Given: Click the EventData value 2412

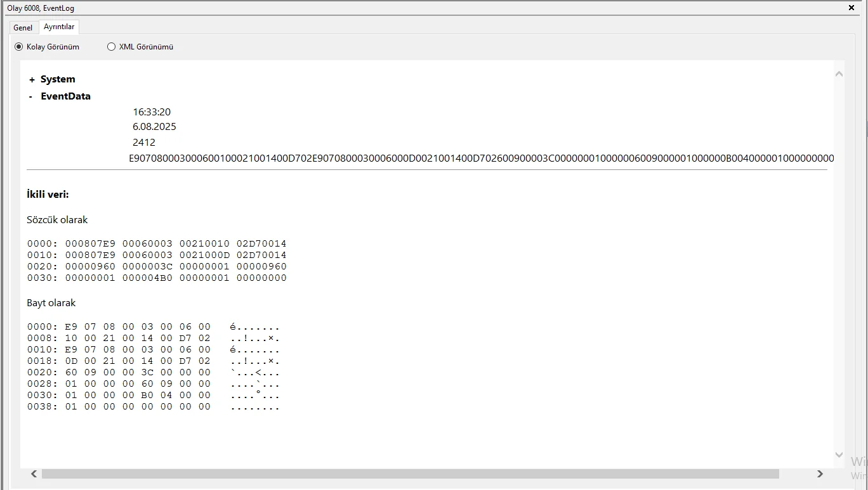Looking at the screenshot, I should click(144, 143).
